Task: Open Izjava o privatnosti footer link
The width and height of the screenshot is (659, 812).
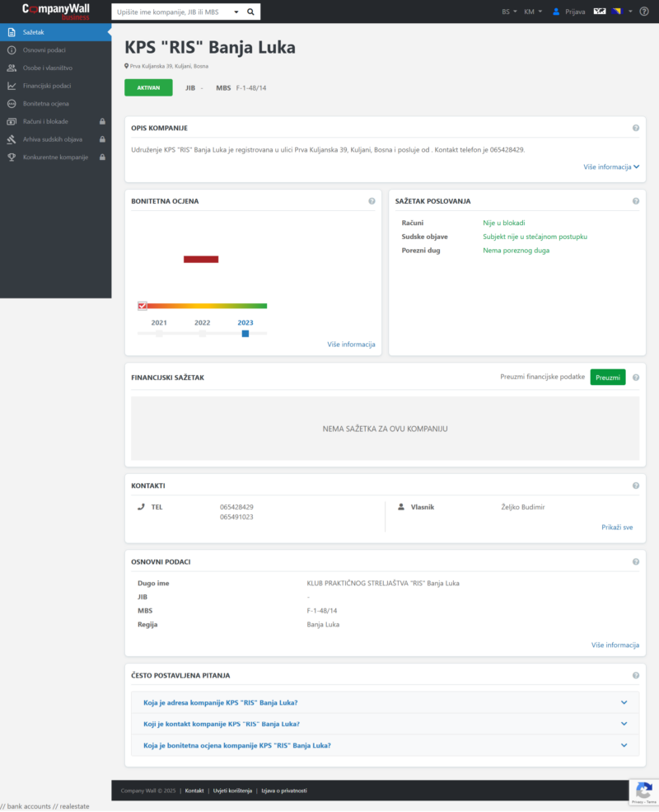Action: click(x=284, y=791)
